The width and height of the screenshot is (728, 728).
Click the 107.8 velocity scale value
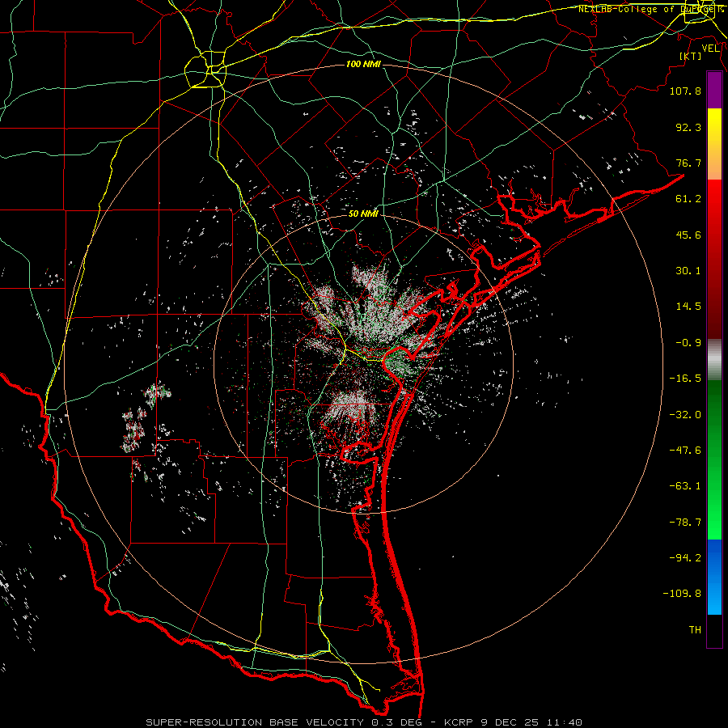point(685,91)
